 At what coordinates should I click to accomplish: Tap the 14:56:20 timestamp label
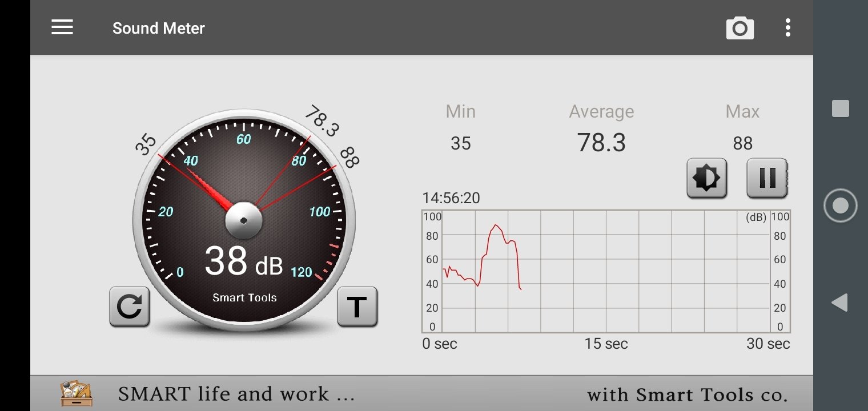click(x=451, y=198)
